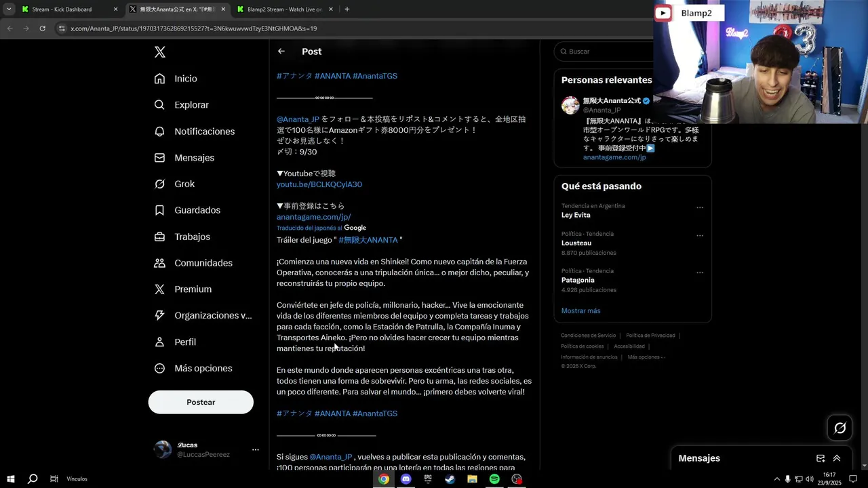The height and width of the screenshot is (488, 868).
Task: Open Grok in the sidebar
Action: tap(175, 184)
